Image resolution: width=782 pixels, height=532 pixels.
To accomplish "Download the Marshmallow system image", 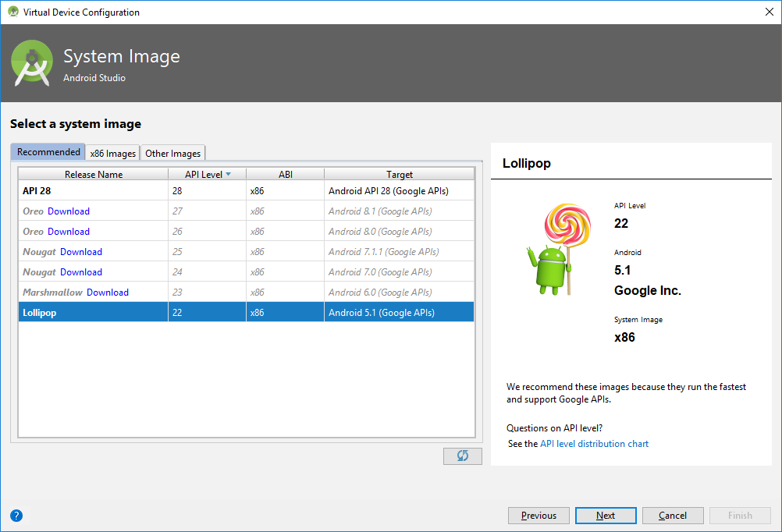I will click(x=108, y=292).
